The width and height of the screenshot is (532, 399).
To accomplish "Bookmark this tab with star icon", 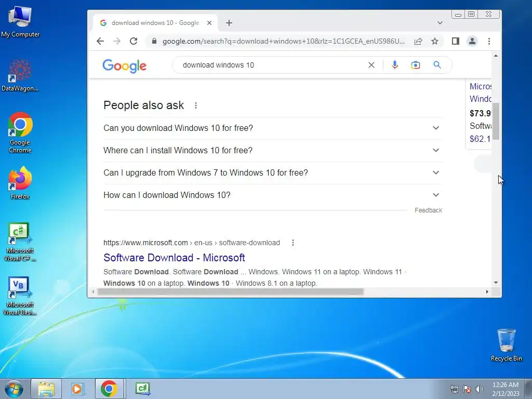I will (435, 41).
